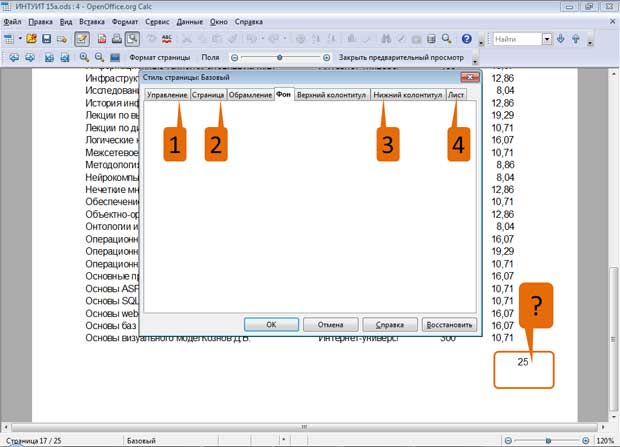Switch to the Нижний колонтитул tab
The height and width of the screenshot is (447, 620).
coord(408,95)
